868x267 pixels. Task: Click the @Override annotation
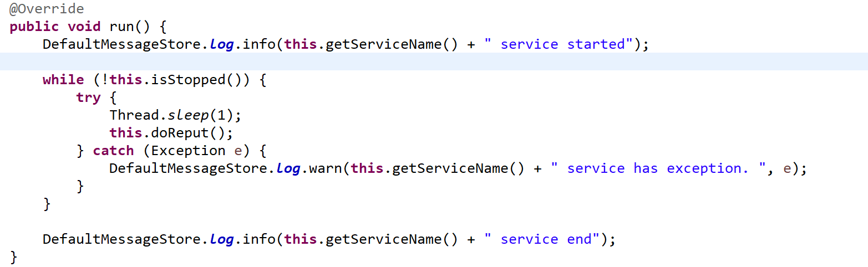[47, 9]
